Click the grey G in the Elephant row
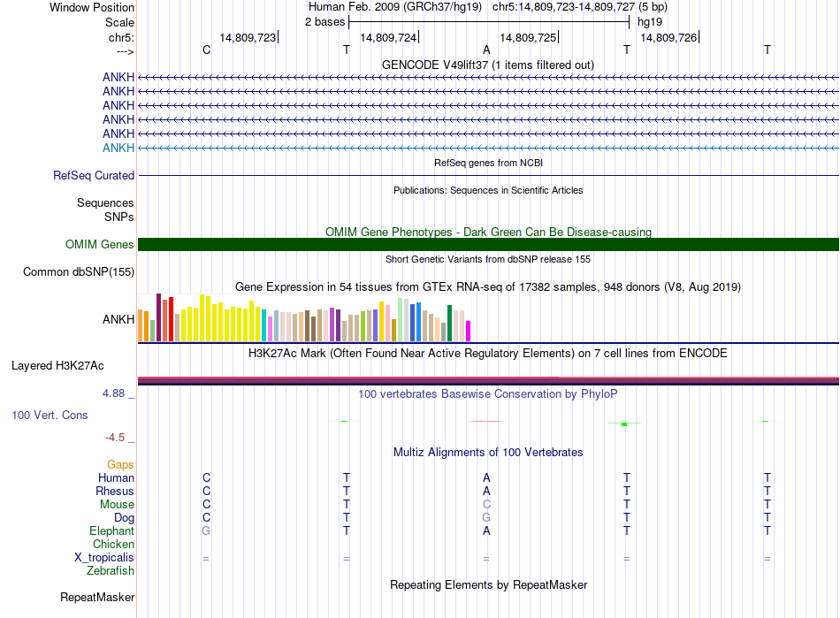Screen dimensions: 840x618 point(206,530)
